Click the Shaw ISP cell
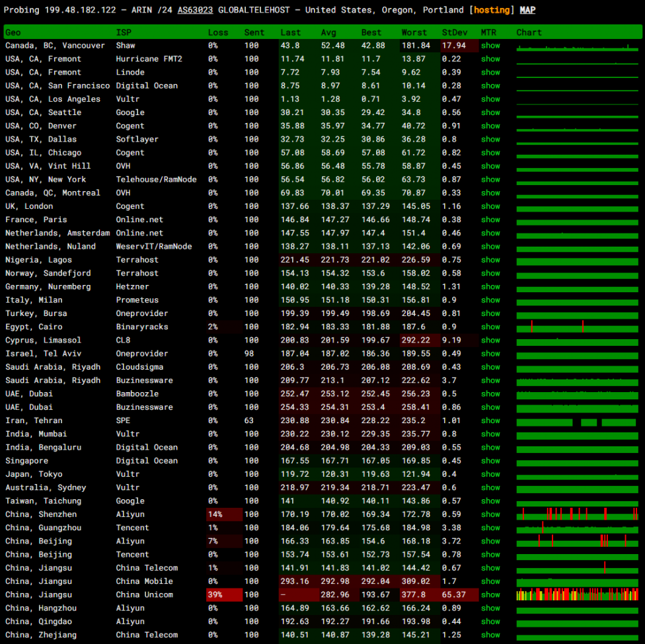Viewport: 645px width, 644px height. (x=126, y=46)
